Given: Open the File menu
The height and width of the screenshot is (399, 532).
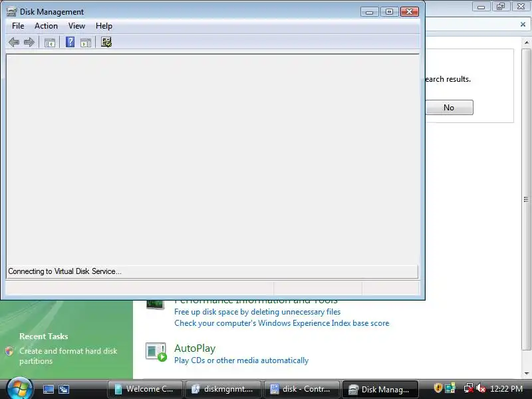Looking at the screenshot, I should (x=18, y=26).
